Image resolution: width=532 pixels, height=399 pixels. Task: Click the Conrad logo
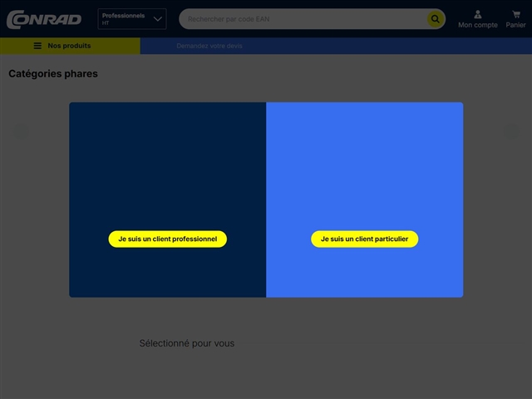pos(44,19)
